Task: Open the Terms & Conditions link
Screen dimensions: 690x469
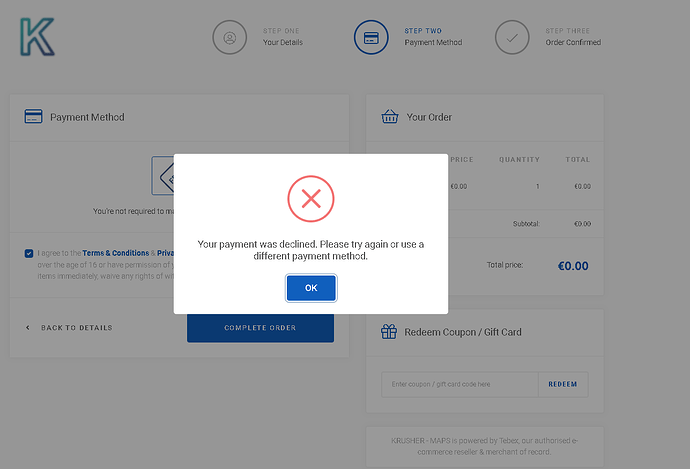Action: (x=116, y=253)
